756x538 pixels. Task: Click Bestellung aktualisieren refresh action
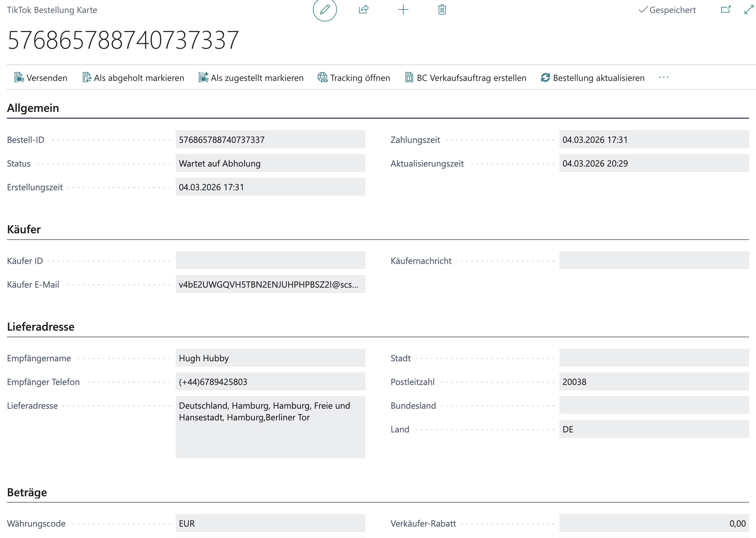point(592,78)
